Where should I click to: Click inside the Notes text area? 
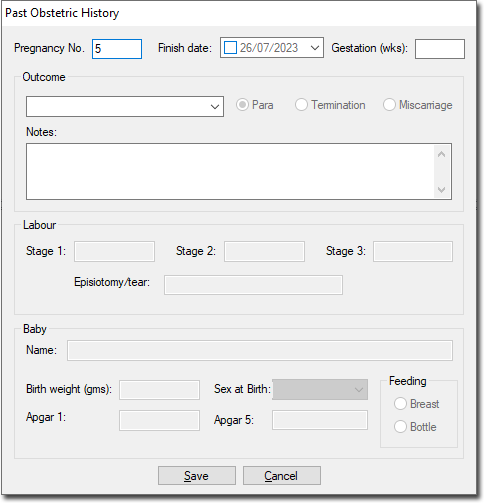(230, 172)
